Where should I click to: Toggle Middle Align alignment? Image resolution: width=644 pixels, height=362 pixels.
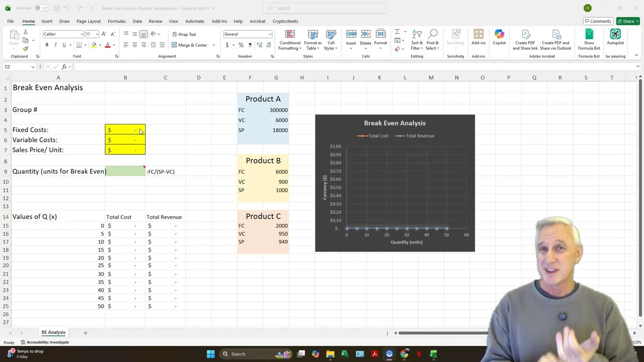click(x=134, y=34)
